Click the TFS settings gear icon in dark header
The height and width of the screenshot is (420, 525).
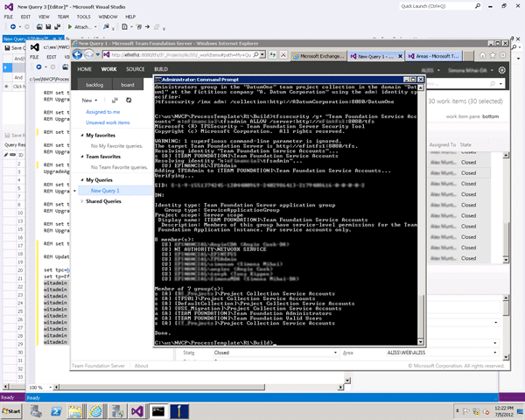(501, 70)
